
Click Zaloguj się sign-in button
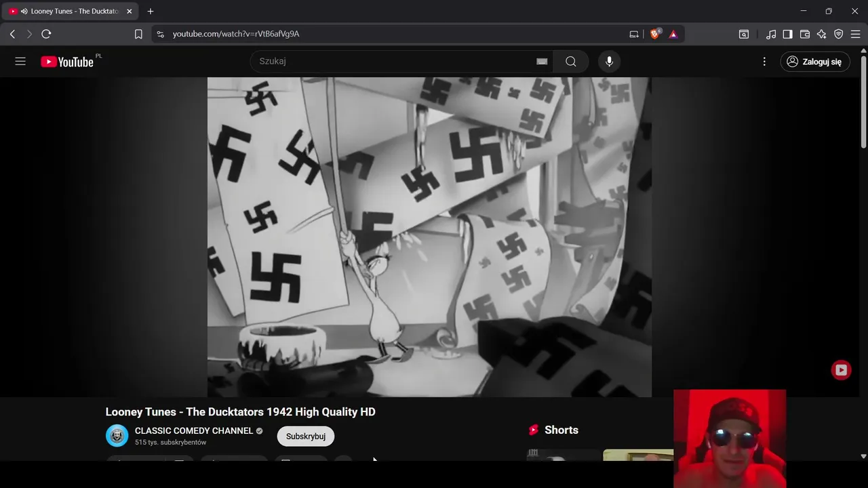click(x=815, y=61)
